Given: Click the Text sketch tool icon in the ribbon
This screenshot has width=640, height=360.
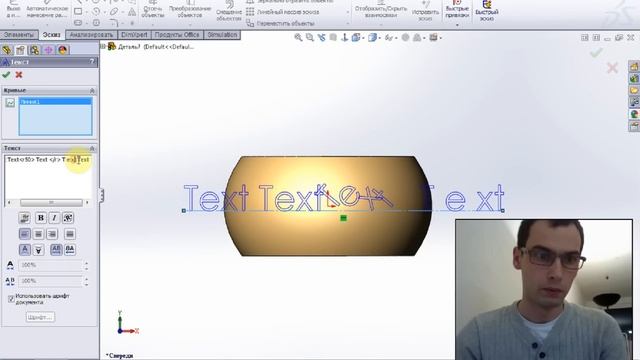Looking at the screenshot, I should pyautogui.click(x=132, y=12).
